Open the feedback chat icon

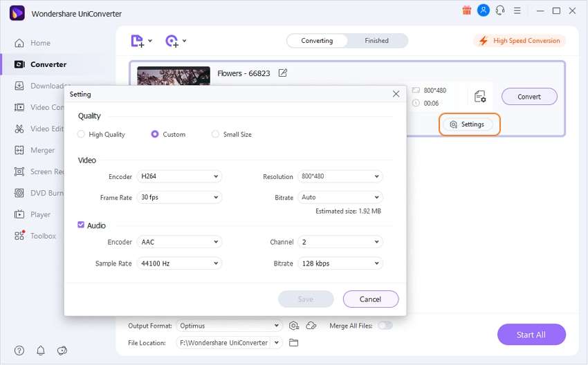click(x=62, y=350)
